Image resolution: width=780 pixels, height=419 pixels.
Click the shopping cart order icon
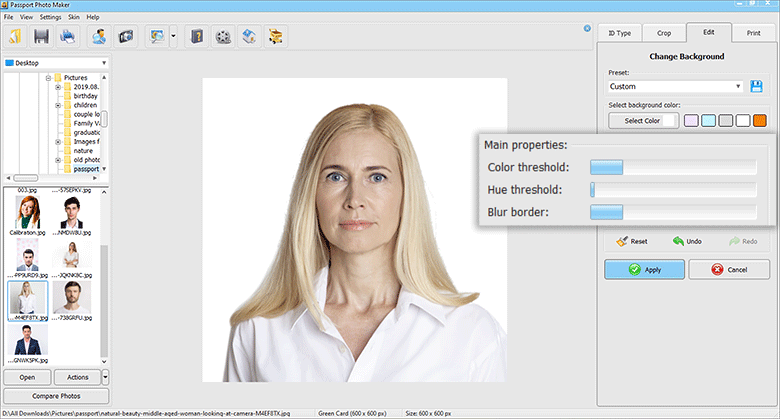click(275, 36)
